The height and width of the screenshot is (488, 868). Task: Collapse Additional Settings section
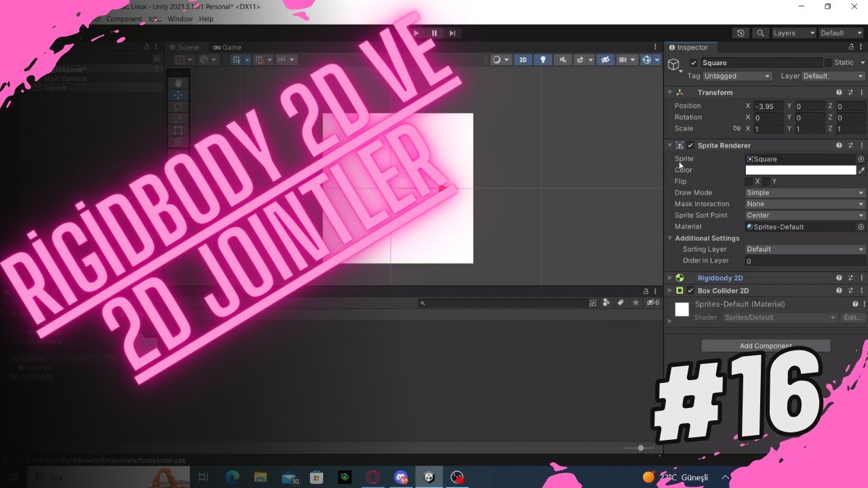click(670, 239)
